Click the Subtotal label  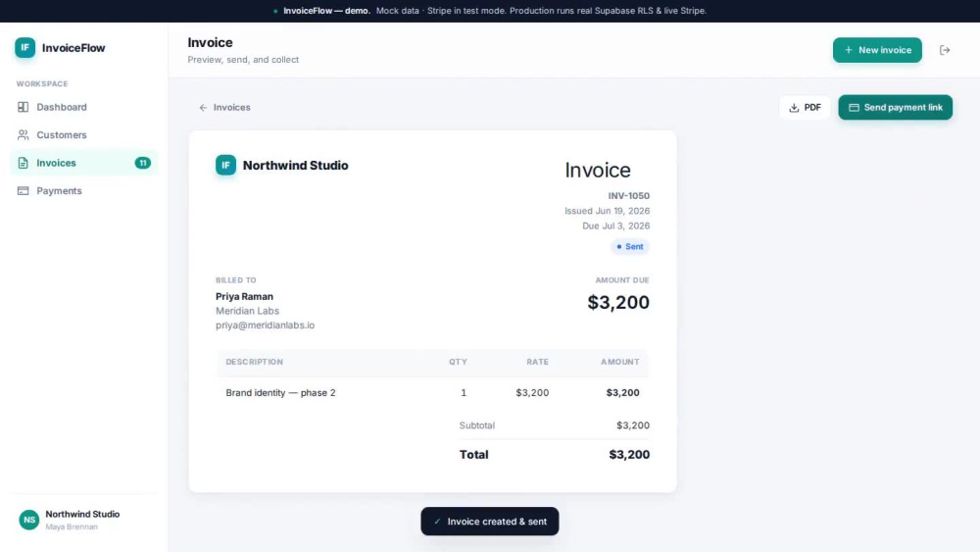point(477,426)
